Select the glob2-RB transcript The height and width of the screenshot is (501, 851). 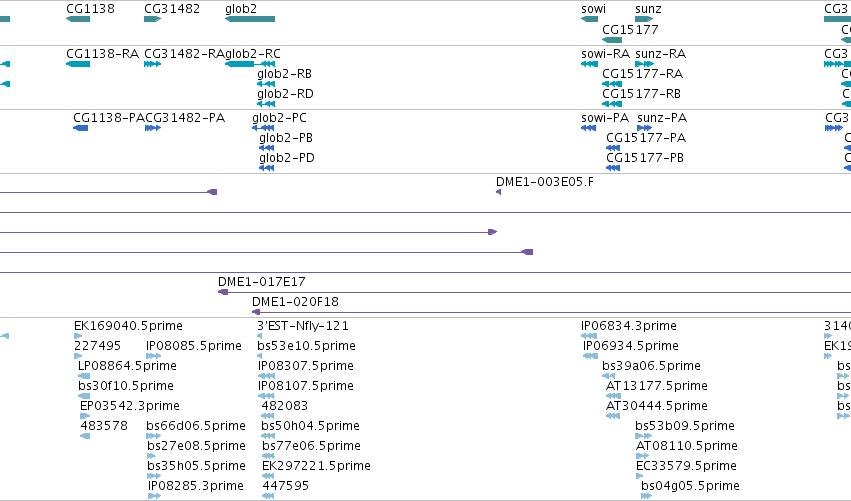266,84
